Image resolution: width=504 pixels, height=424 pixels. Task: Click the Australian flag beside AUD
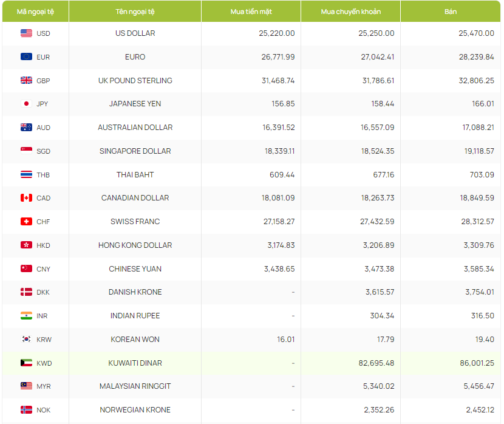(26, 128)
